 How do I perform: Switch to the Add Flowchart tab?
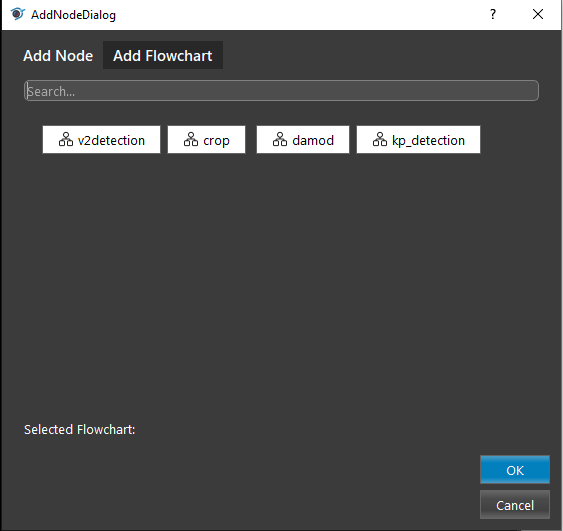tap(163, 55)
